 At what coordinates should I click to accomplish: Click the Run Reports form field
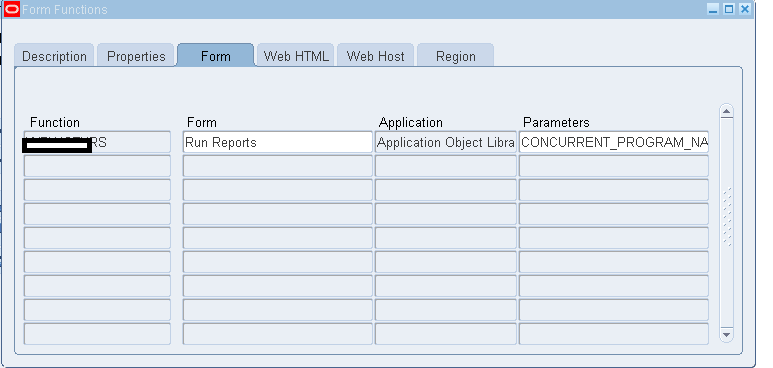pos(278,142)
